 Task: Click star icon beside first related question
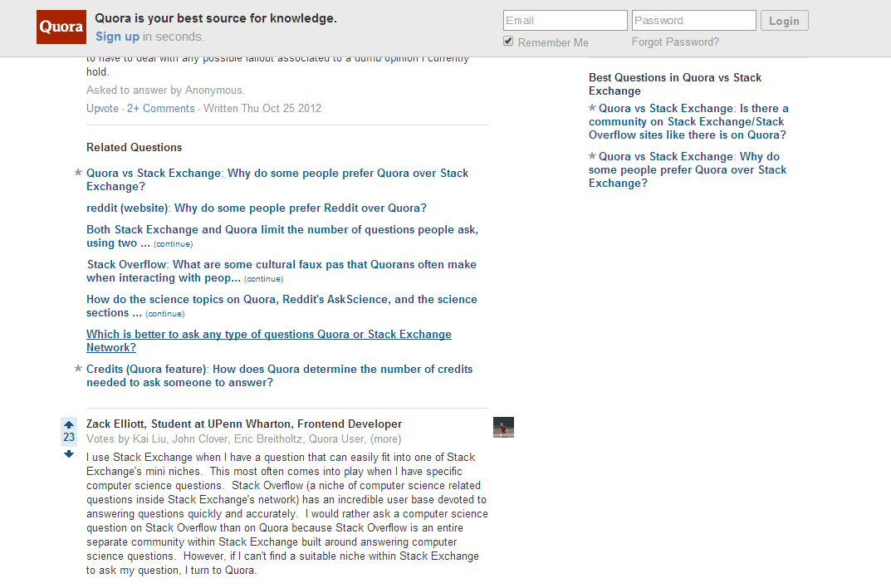tap(78, 172)
